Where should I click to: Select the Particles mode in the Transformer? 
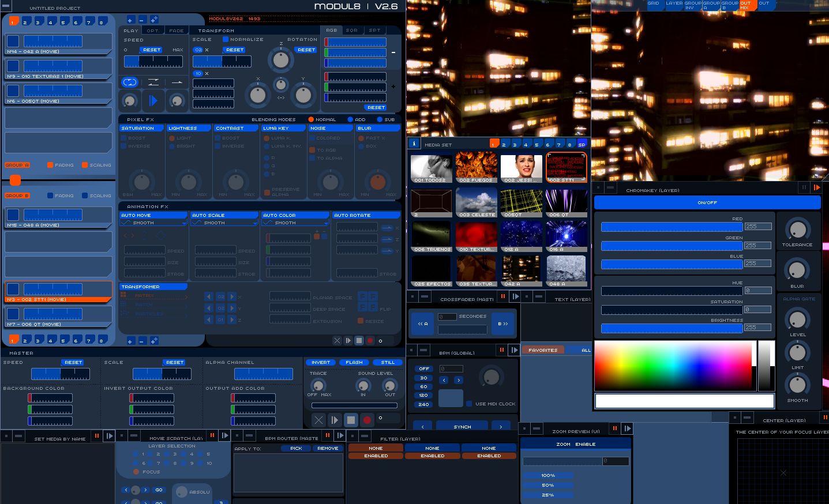[149, 314]
